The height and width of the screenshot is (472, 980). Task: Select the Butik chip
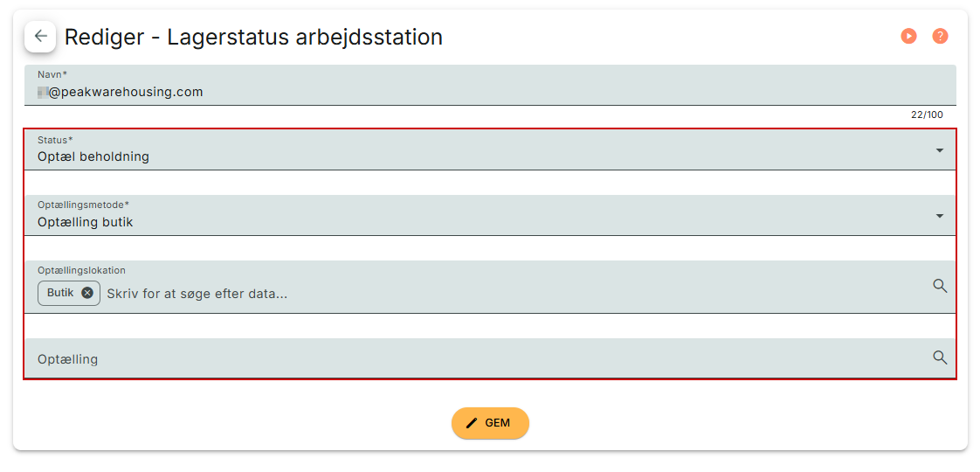tap(59, 293)
